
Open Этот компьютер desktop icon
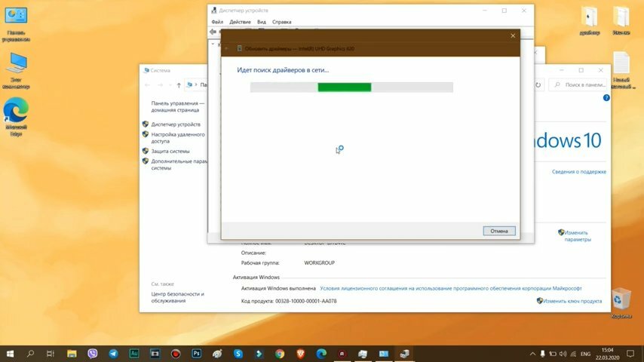[16, 71]
